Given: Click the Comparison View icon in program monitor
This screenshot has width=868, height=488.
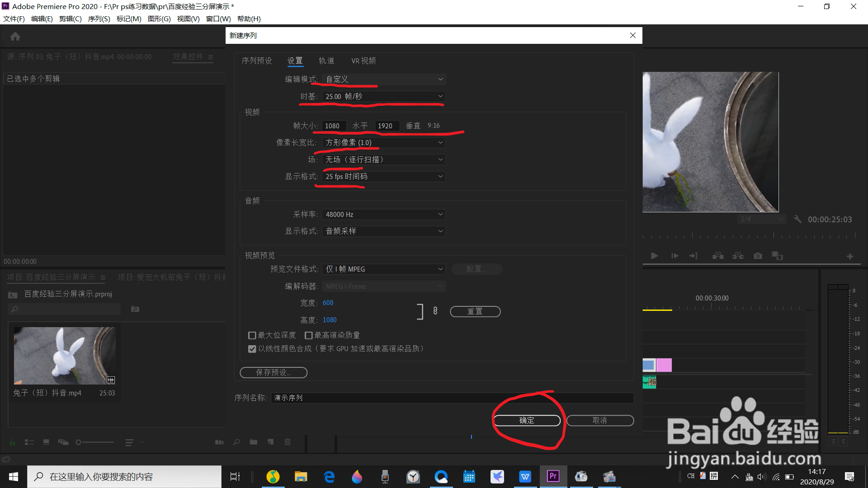Looking at the screenshot, I should coord(777,256).
